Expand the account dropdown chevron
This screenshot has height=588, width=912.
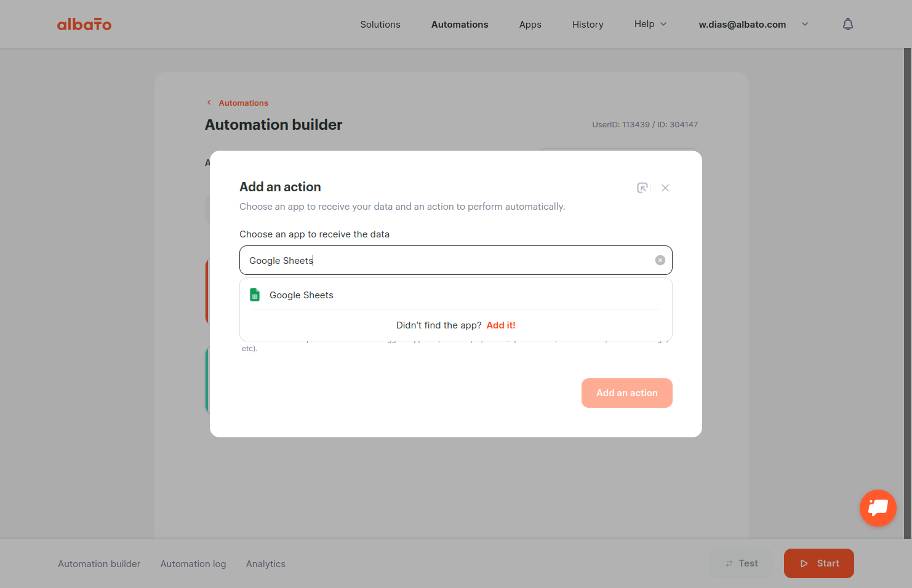pyautogui.click(x=805, y=24)
